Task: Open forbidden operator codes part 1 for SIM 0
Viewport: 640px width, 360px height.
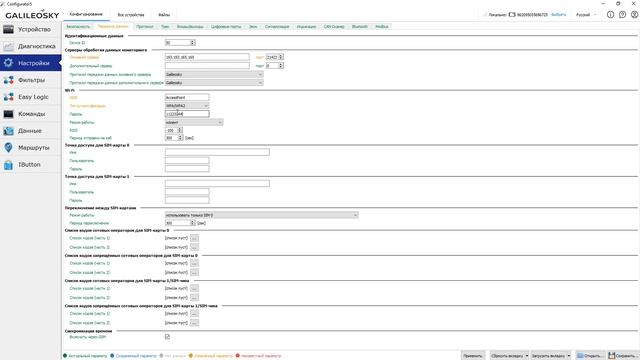Action: coord(194,263)
